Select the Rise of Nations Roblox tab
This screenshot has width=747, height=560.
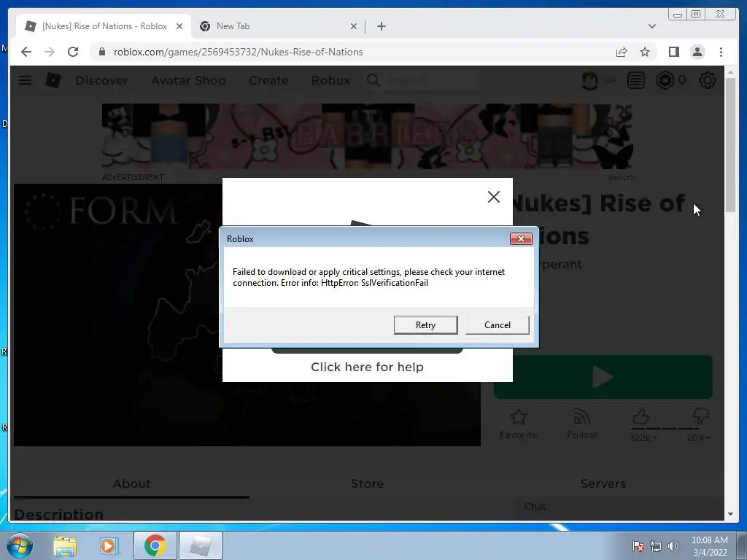click(103, 26)
